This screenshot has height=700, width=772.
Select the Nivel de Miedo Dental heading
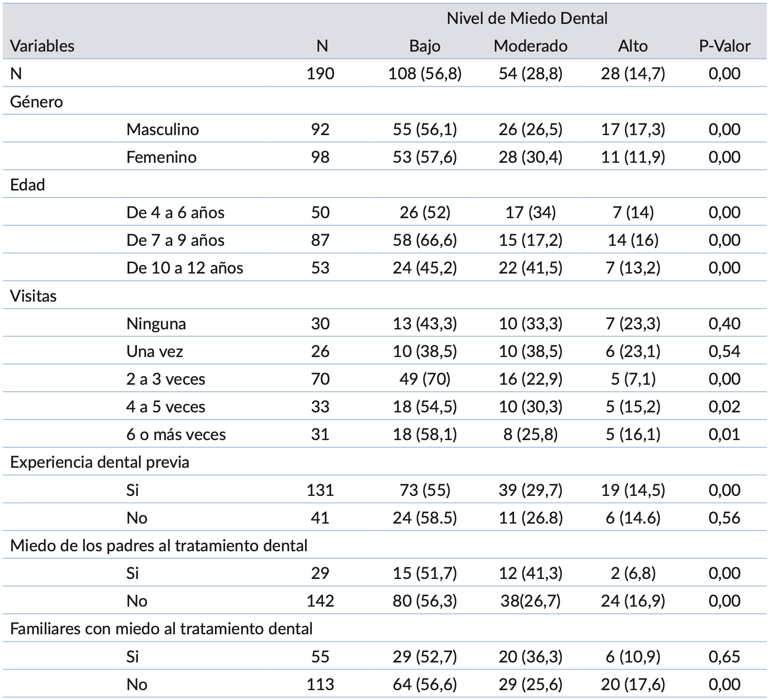click(x=527, y=18)
